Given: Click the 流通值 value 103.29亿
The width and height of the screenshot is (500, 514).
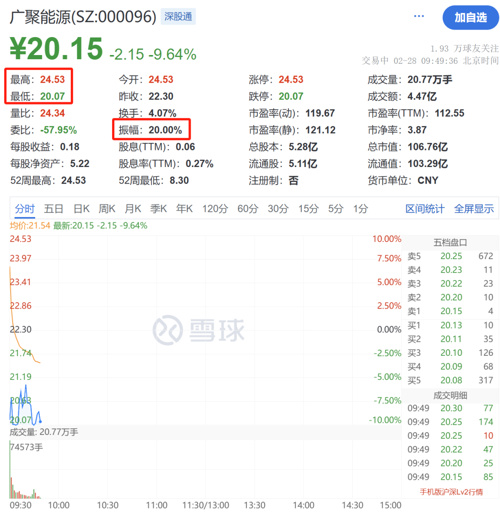Looking at the screenshot, I should [x=428, y=164].
